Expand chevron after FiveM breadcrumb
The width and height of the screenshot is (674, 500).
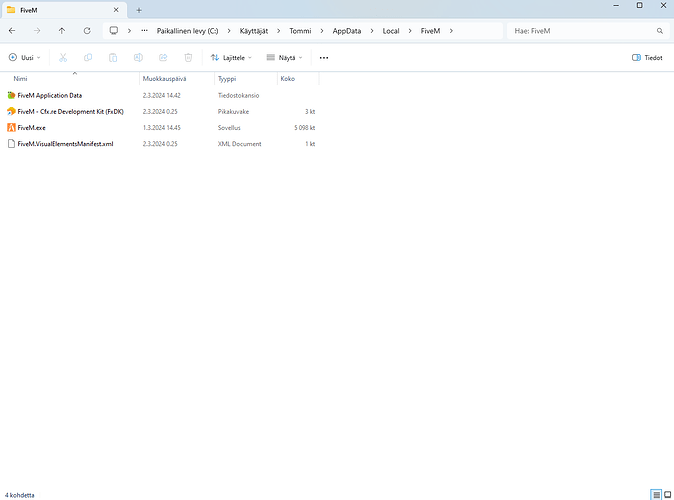click(x=451, y=31)
